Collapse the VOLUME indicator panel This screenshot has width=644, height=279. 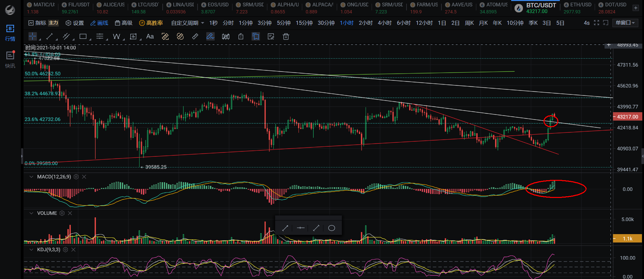tap(31, 213)
